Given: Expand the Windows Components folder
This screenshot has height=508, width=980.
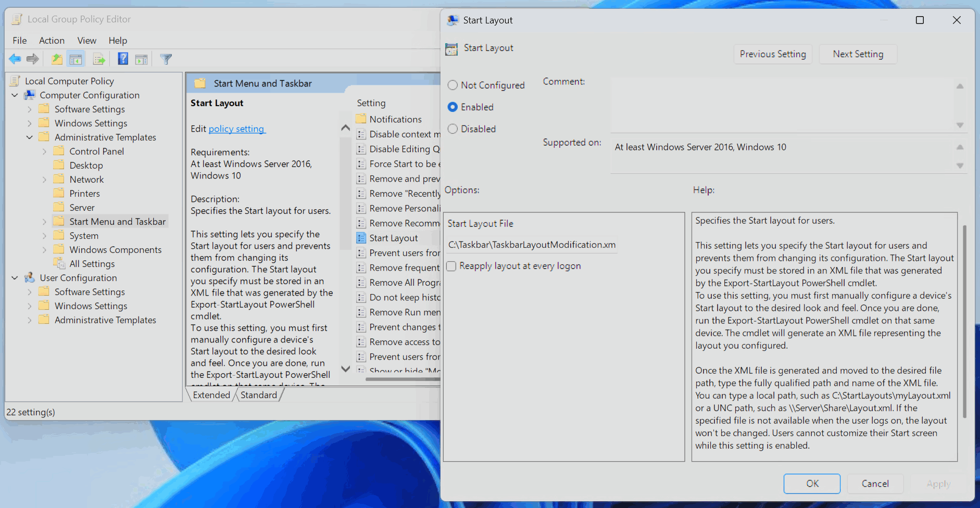Looking at the screenshot, I should pyautogui.click(x=44, y=250).
